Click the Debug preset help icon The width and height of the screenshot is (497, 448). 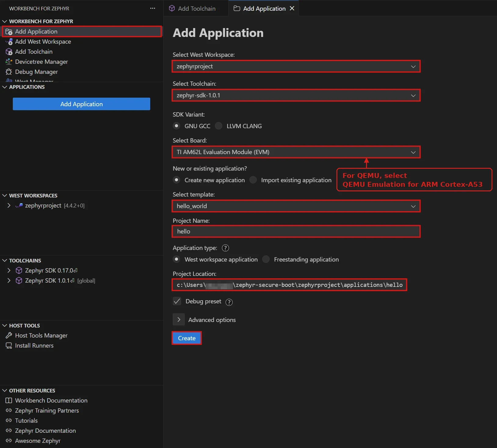click(229, 302)
